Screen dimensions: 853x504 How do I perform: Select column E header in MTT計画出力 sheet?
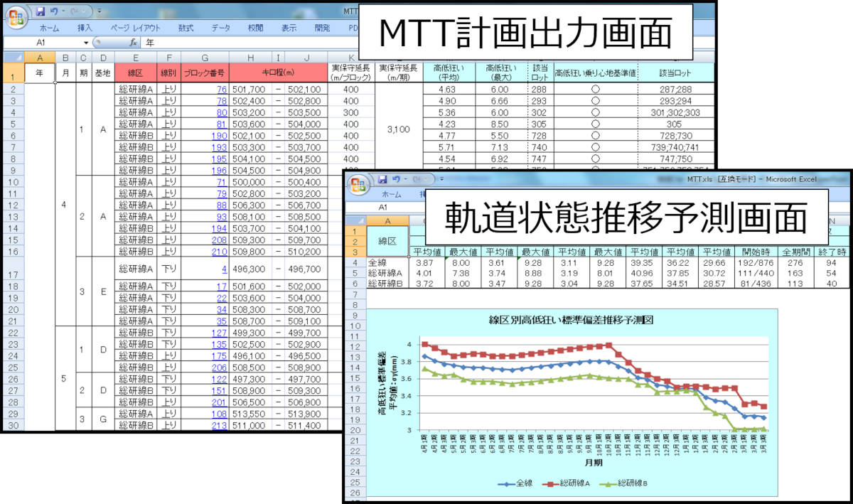point(135,58)
